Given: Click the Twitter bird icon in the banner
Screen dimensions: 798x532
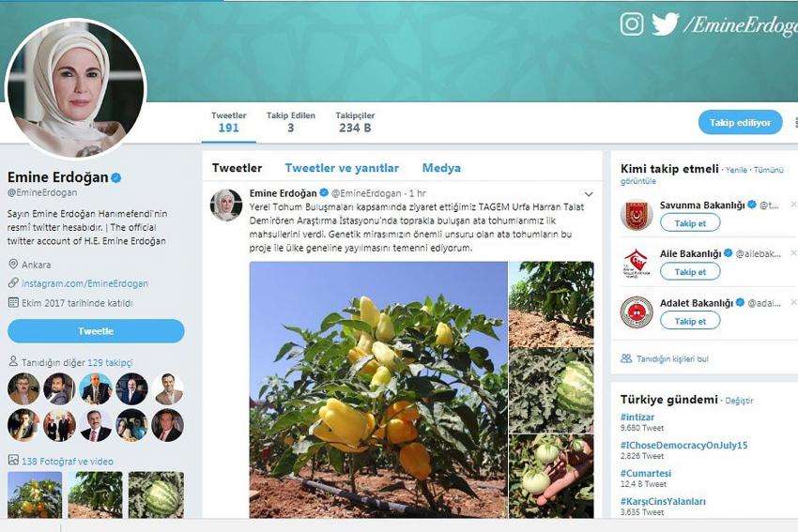Looking at the screenshot, I should [666, 23].
